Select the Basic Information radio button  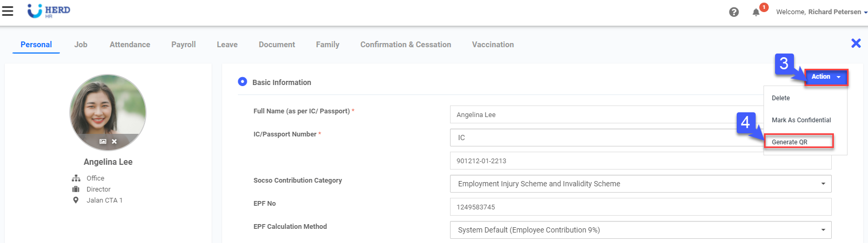[243, 82]
